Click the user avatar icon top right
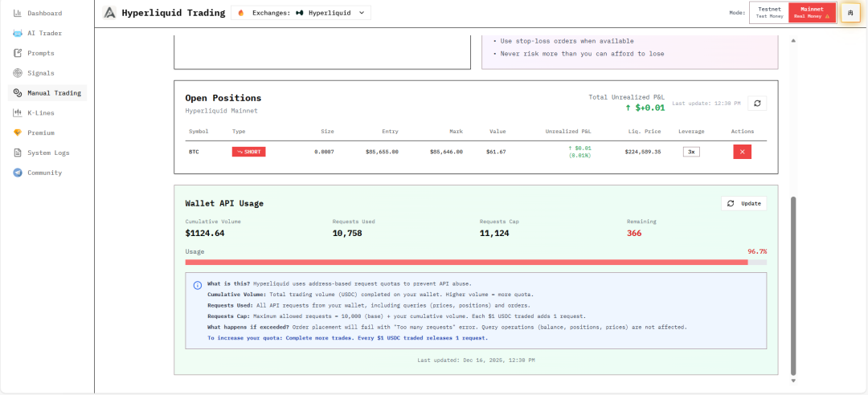 (x=850, y=13)
